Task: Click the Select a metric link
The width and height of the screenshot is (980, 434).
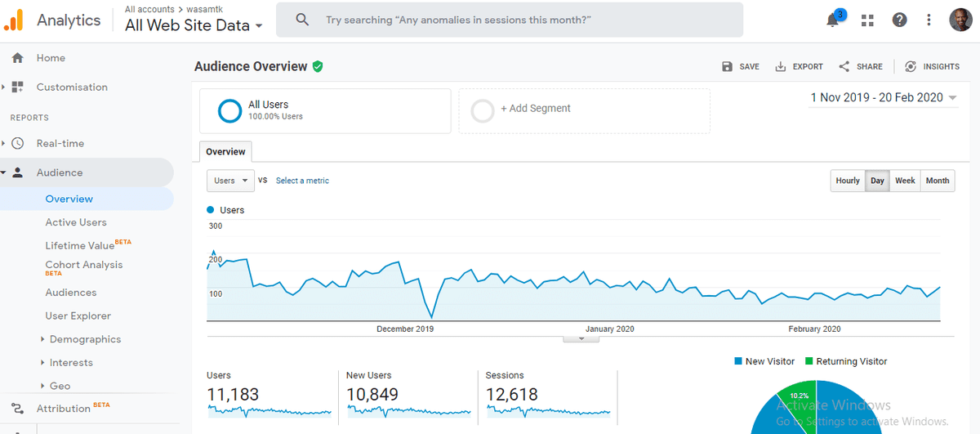Action: pos(302,181)
